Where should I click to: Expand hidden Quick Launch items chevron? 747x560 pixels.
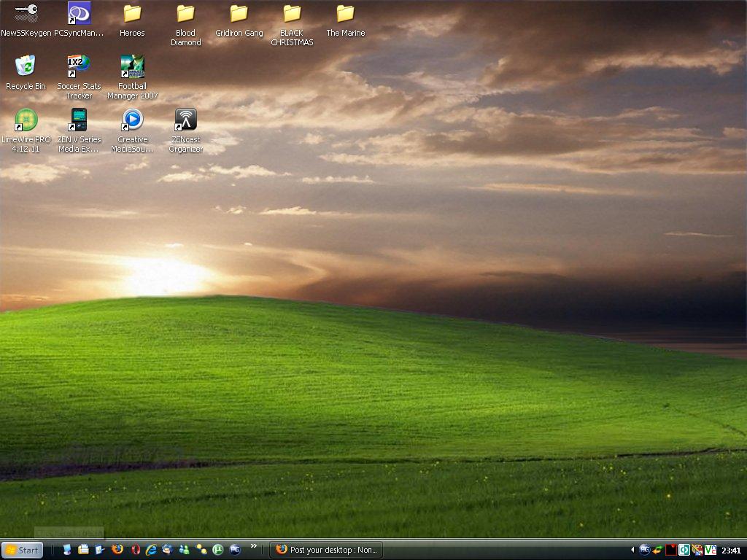tap(253, 546)
